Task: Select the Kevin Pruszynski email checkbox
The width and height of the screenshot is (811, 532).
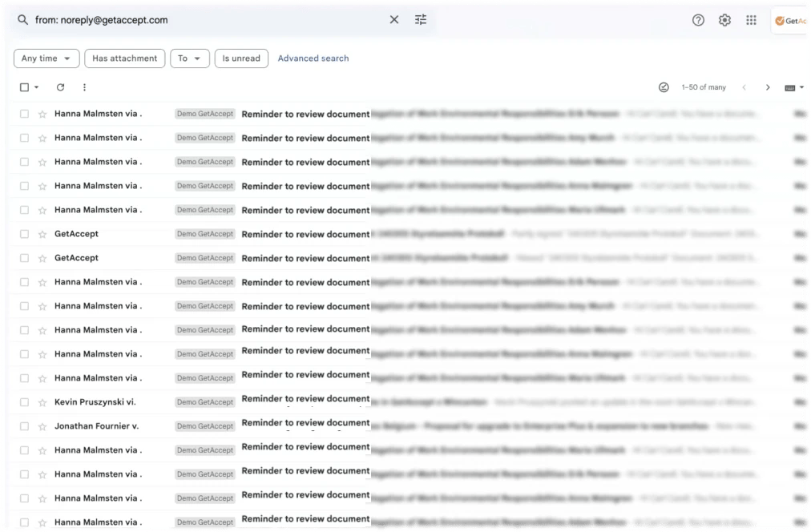Action: tap(24, 402)
